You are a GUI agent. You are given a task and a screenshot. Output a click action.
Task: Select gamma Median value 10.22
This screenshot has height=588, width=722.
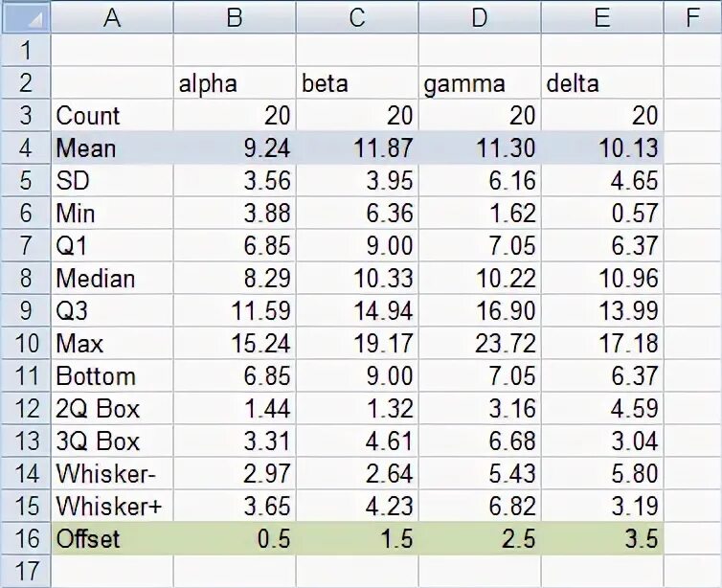coord(480,279)
